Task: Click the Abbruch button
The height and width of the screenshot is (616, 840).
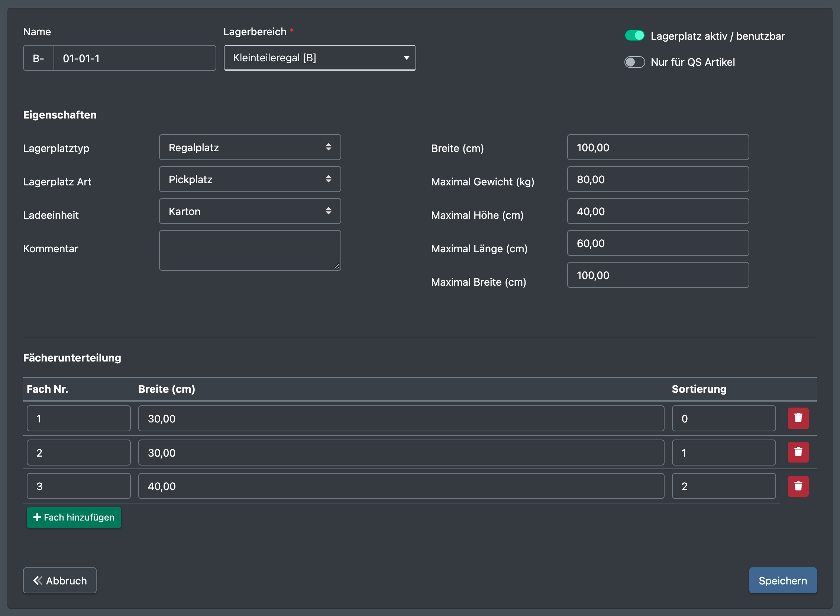Action: click(60, 581)
